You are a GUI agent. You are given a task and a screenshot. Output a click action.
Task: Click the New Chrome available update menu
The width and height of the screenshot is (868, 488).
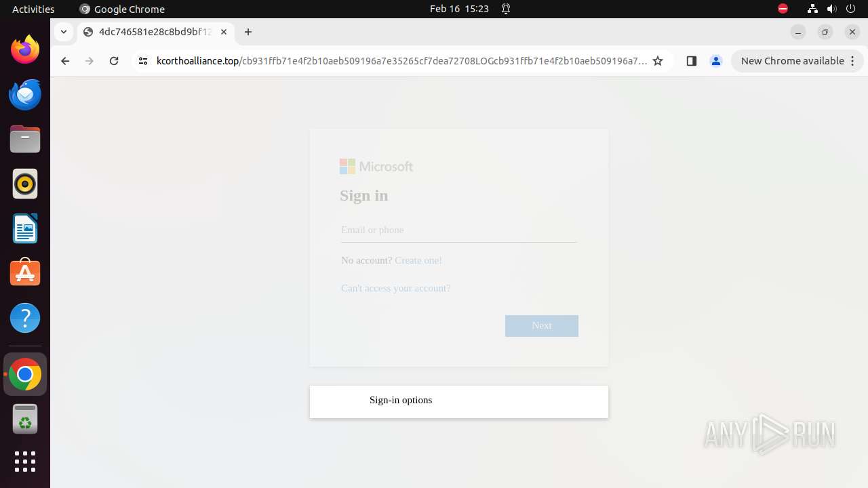pyautogui.click(x=797, y=61)
